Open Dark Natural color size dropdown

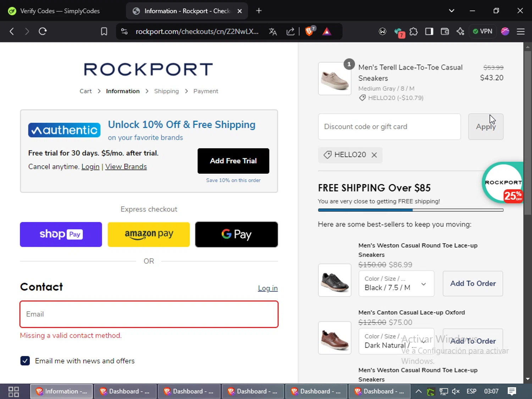pos(397,341)
